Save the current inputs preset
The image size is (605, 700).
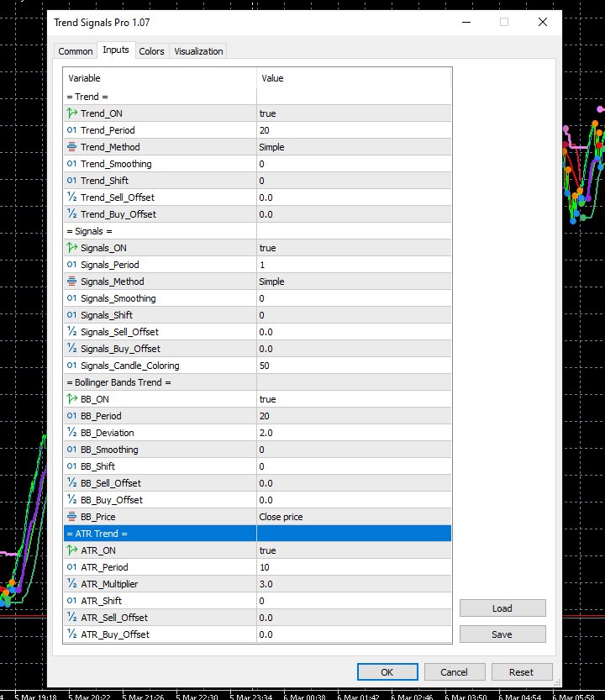502,634
